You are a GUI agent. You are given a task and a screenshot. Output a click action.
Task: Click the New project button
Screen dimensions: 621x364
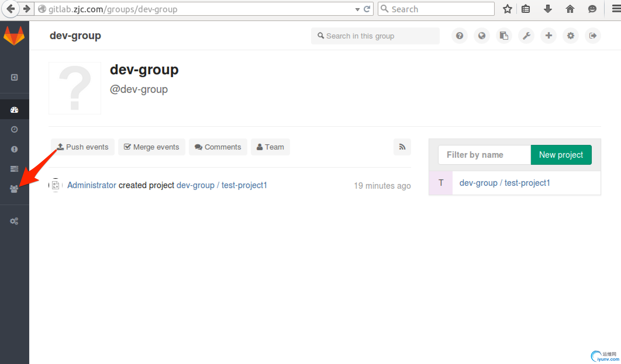pos(561,155)
